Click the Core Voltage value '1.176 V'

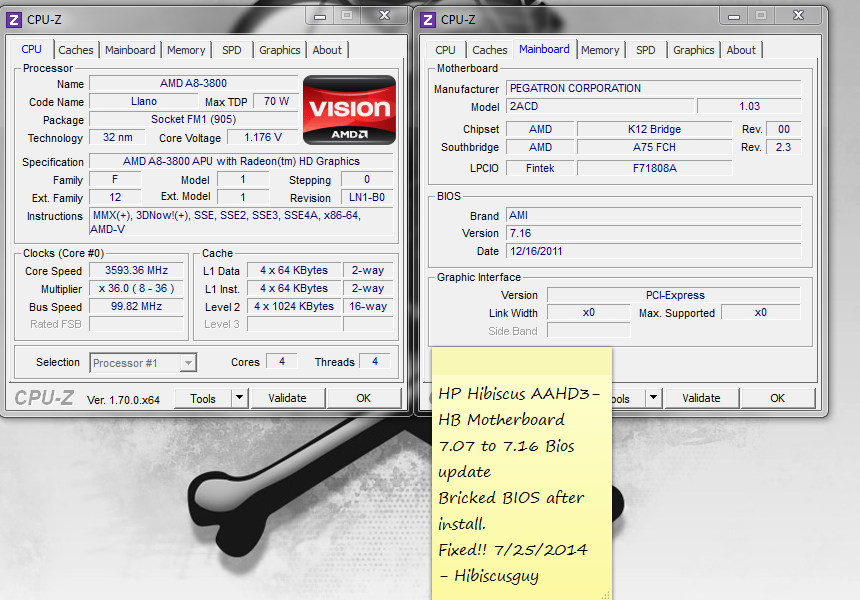point(263,138)
